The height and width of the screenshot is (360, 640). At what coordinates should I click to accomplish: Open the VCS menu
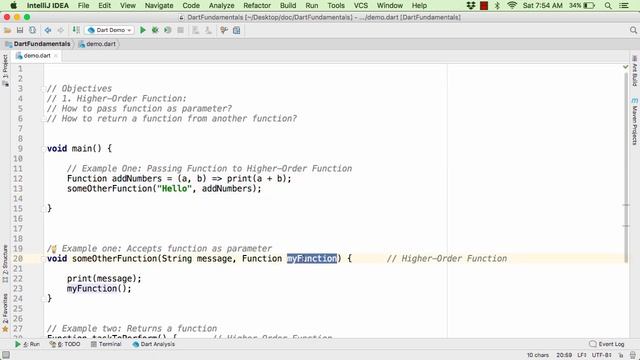click(360, 5)
